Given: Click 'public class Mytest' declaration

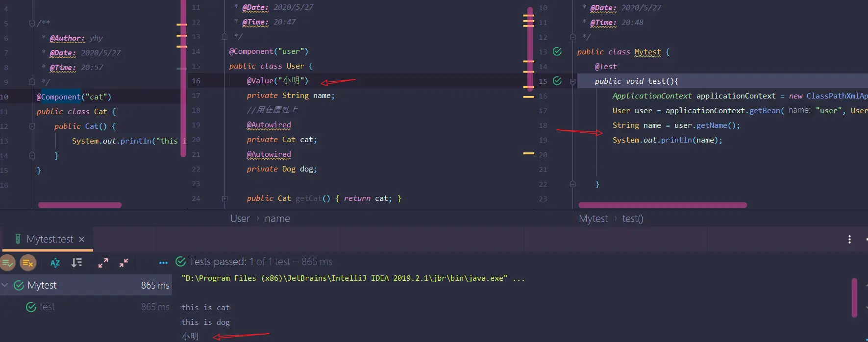Looking at the screenshot, I should coord(623,52).
